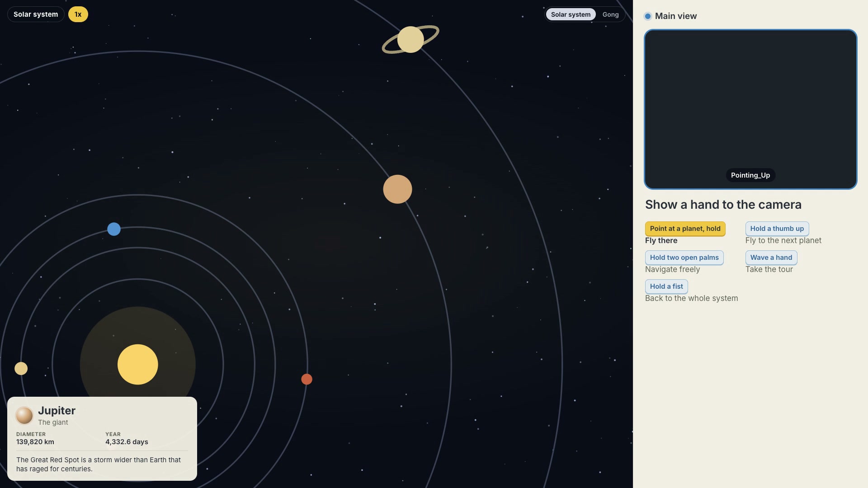Click the red Mars planet
868x488 pixels.
307,379
